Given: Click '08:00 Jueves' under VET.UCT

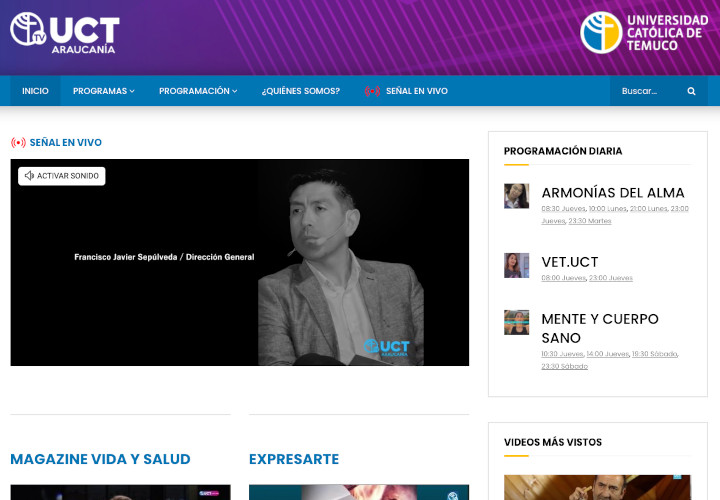Looking at the screenshot, I should click(x=563, y=278).
